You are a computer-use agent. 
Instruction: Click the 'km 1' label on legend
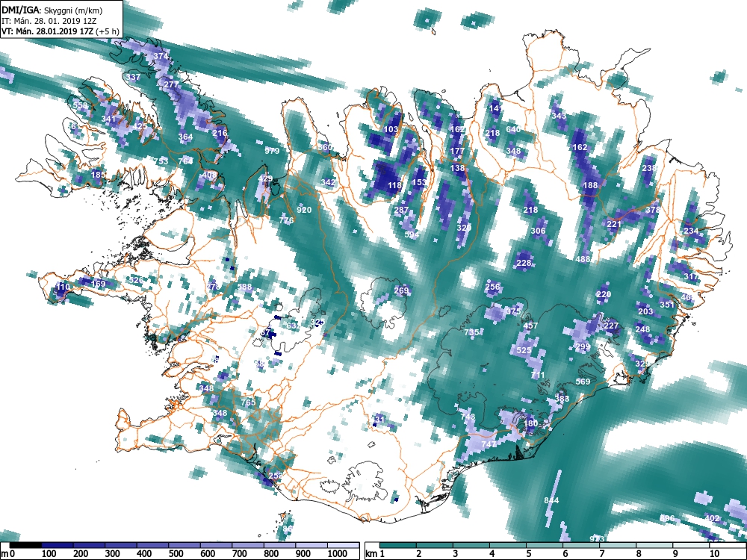pyautogui.click(x=376, y=553)
